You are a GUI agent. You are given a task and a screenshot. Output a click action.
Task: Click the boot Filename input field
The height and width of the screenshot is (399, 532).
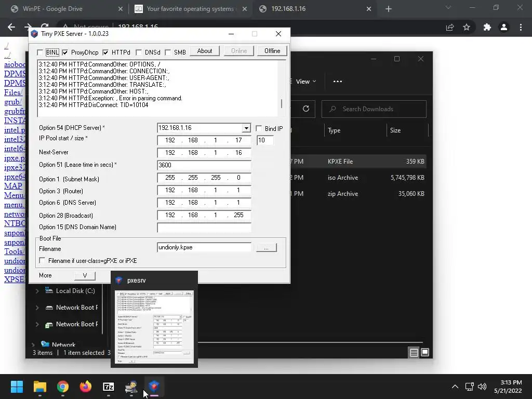204,247
